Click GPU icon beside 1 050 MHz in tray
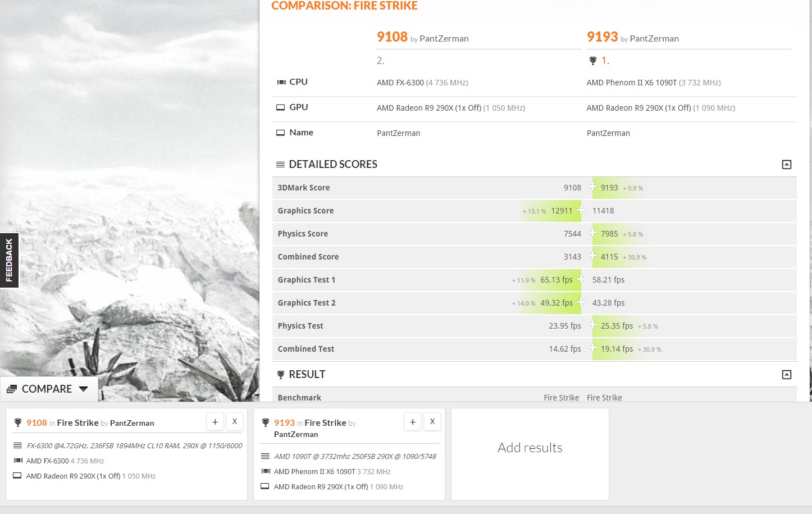This screenshot has height=514, width=812. tap(17, 476)
